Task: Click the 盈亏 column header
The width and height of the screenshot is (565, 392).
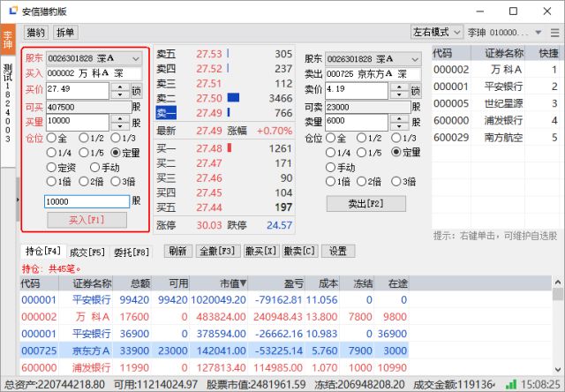Action: coord(276,283)
